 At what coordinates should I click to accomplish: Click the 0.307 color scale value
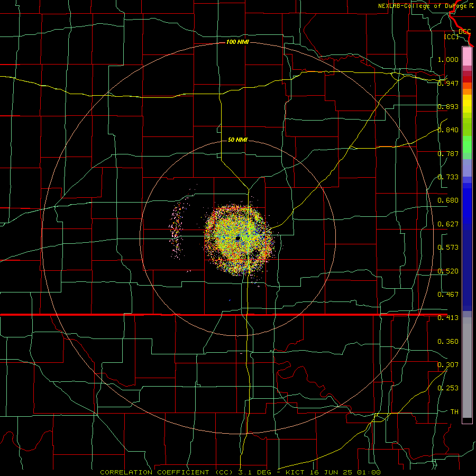(x=448, y=365)
